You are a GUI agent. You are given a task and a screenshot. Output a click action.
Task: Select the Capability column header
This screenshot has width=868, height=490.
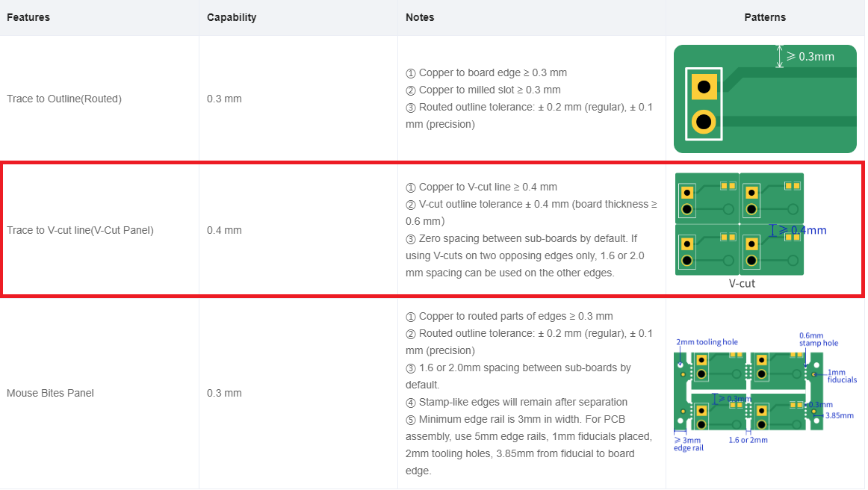coord(232,17)
